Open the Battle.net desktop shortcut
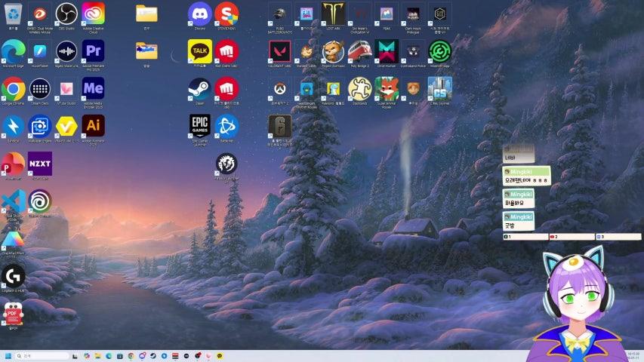The image size is (644, 362). (226, 126)
